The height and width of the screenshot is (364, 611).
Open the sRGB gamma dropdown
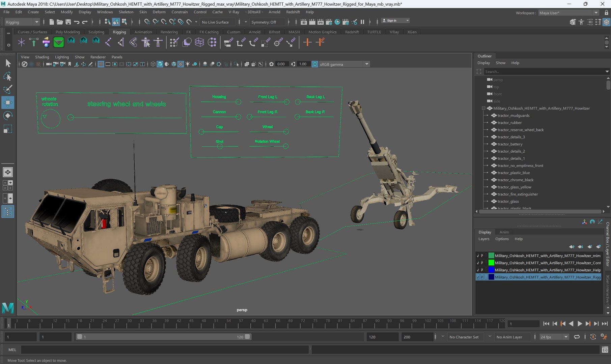click(344, 64)
